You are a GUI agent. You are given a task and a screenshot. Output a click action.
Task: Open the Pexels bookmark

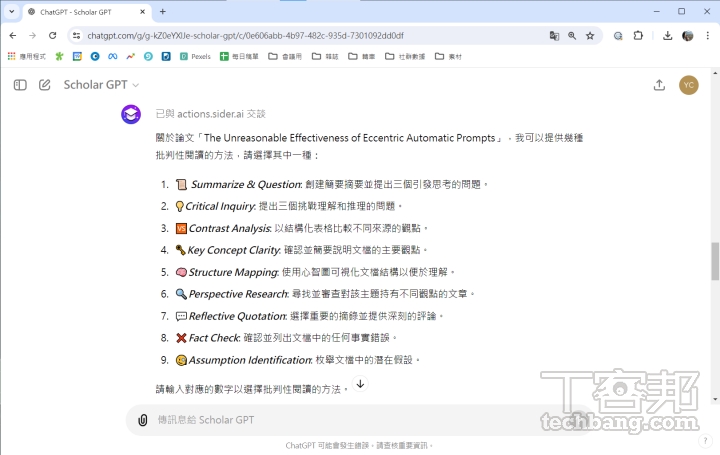195,56
